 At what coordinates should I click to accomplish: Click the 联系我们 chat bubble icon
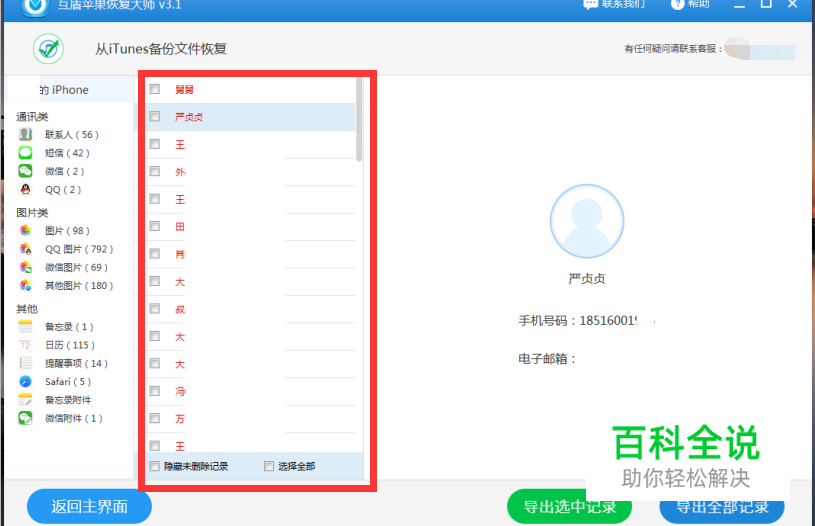pos(590,5)
